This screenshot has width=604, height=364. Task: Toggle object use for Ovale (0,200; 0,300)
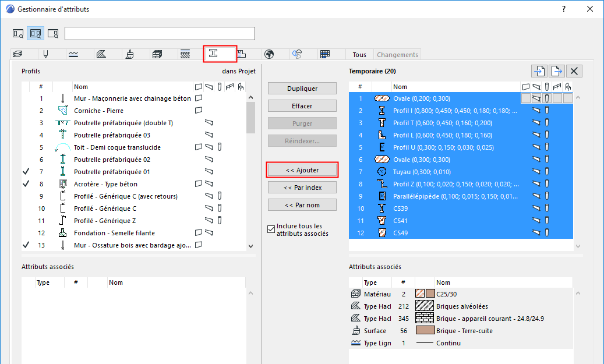567,98
